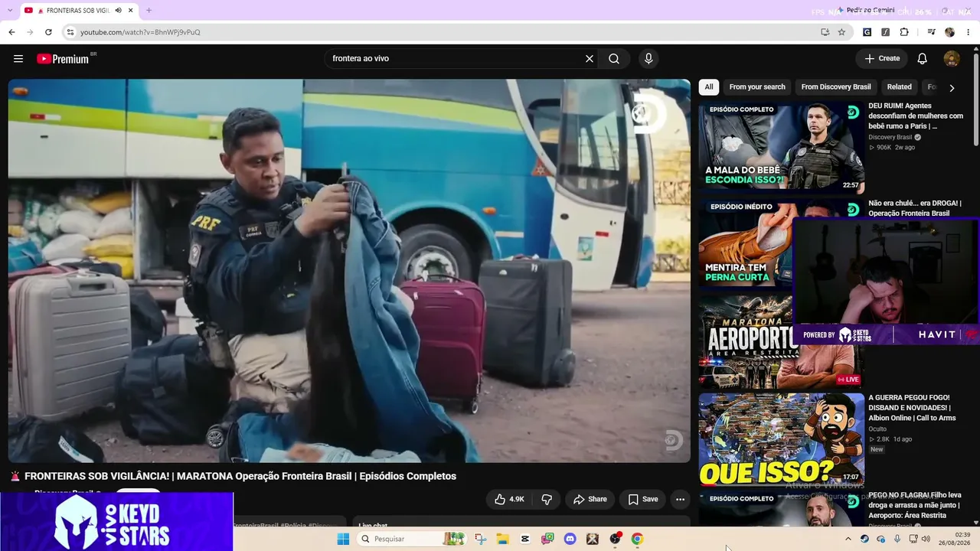Image resolution: width=980 pixels, height=551 pixels.
Task: Like the video with thumbs up
Action: (510, 499)
